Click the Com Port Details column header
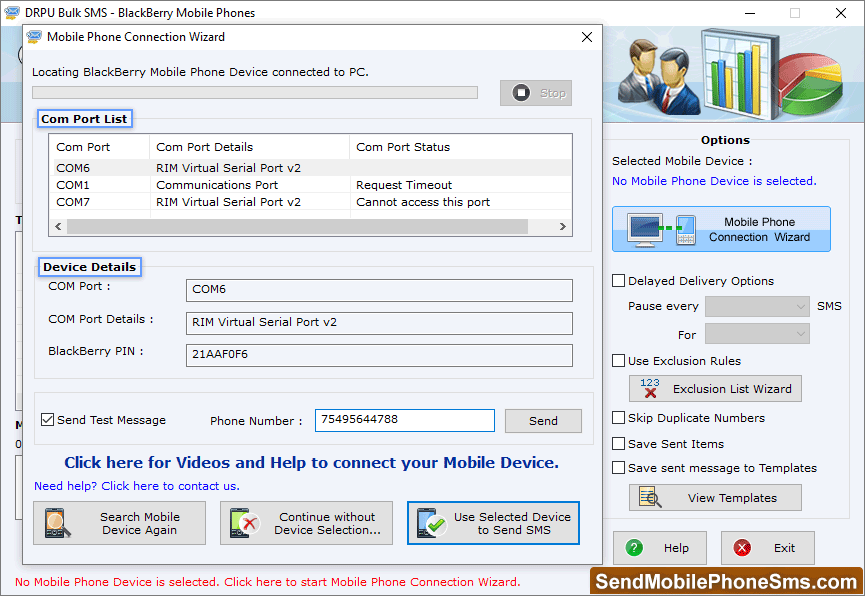The height and width of the screenshot is (596, 865). coord(249,147)
